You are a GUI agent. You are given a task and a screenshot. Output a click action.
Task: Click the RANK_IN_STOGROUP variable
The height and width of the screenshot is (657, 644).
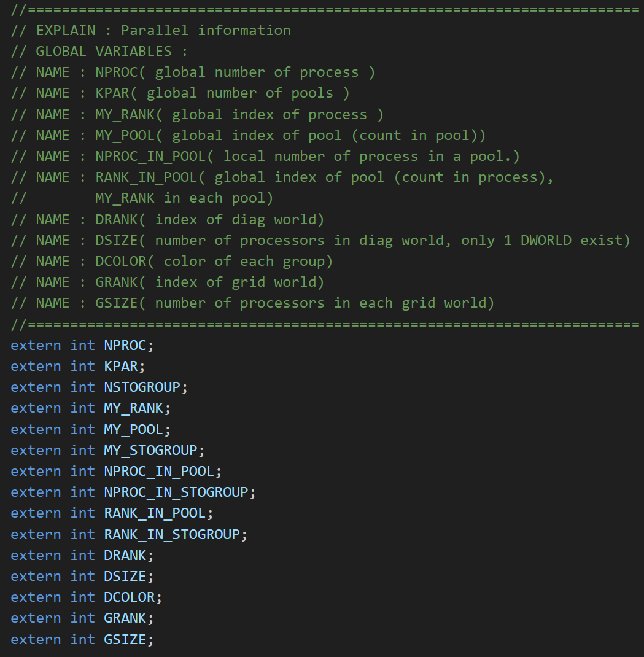click(x=171, y=534)
